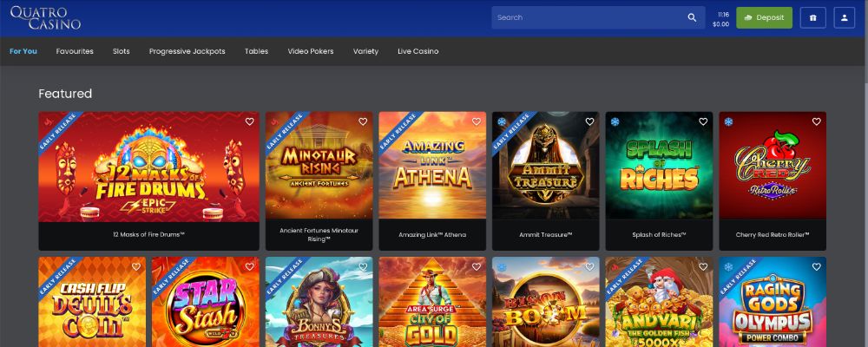The width and height of the screenshot is (868, 347).
Task: Click heart icon on Cherry Red Retro Roller
Action: (x=817, y=121)
